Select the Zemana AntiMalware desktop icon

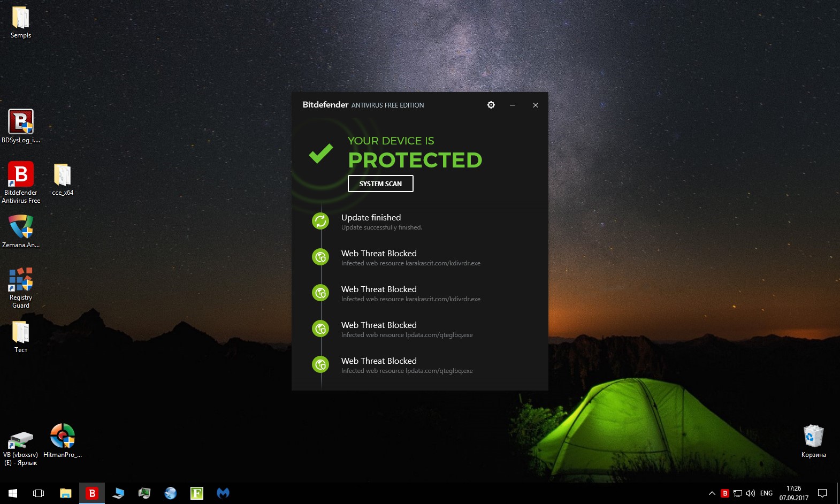point(21,231)
